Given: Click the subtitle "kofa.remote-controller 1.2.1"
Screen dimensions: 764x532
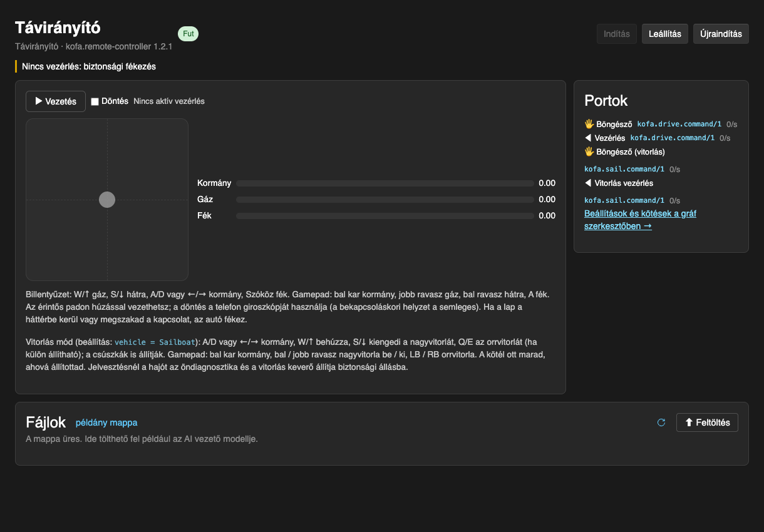Looking at the screenshot, I should (x=119, y=46).
